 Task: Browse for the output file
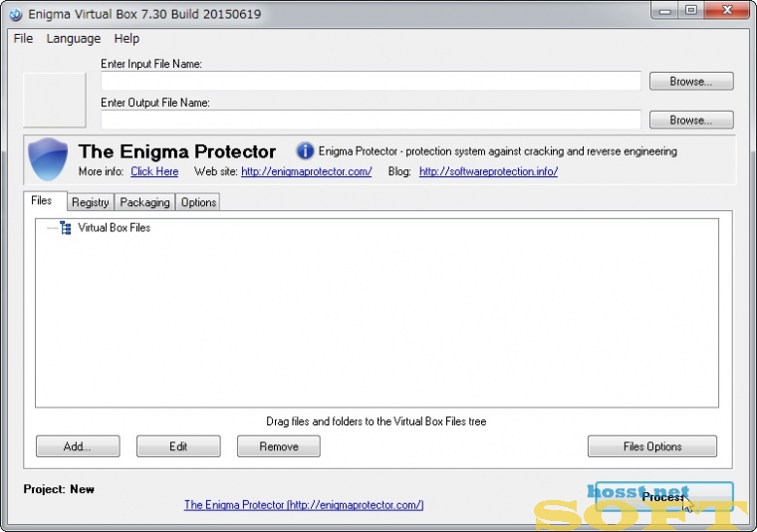point(691,120)
